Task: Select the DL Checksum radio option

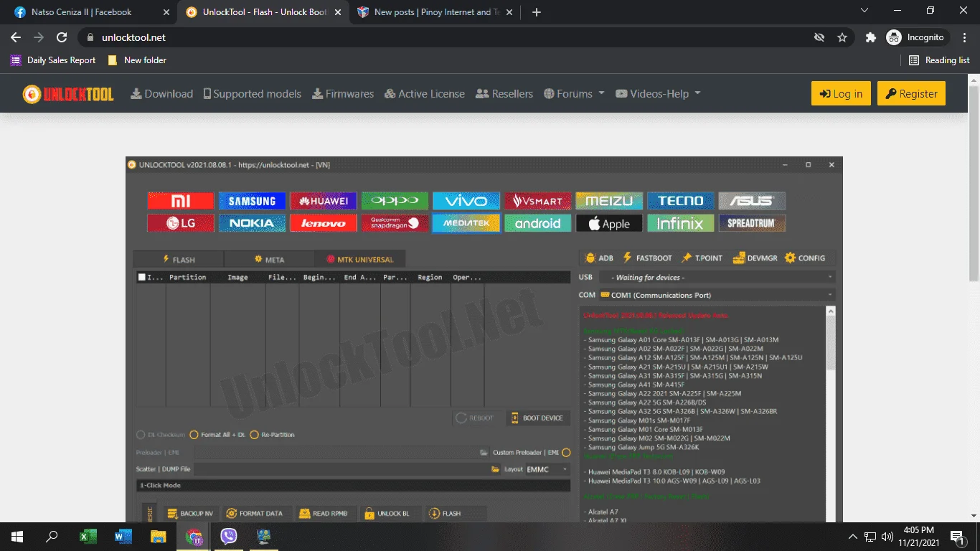Action: click(161, 435)
